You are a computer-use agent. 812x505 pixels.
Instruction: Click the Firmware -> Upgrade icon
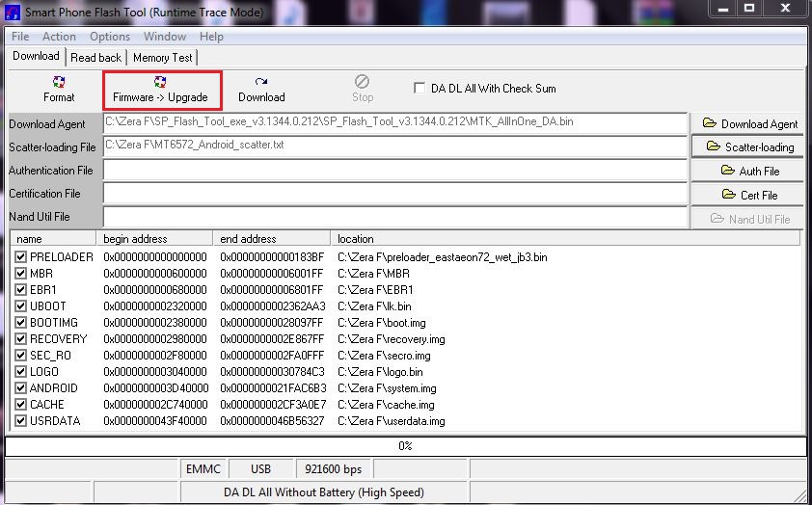pos(160,82)
